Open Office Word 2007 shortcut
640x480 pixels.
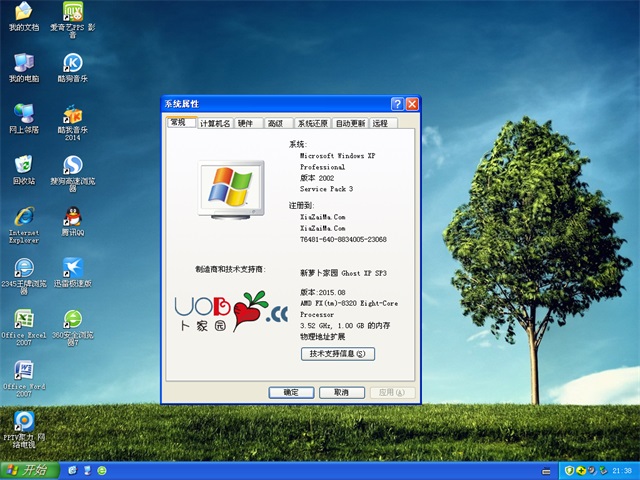tap(23, 372)
